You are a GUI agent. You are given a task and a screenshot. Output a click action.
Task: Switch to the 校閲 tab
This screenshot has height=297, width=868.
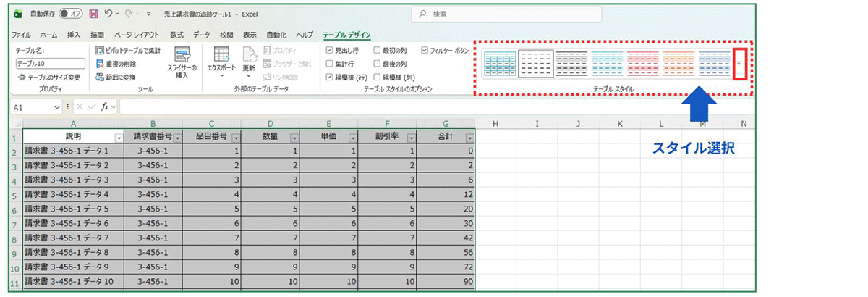[x=226, y=35]
